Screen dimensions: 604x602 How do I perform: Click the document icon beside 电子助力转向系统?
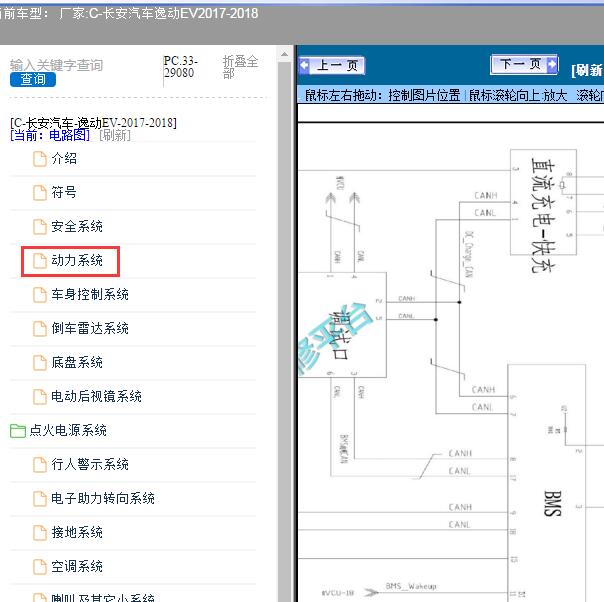click(x=40, y=498)
